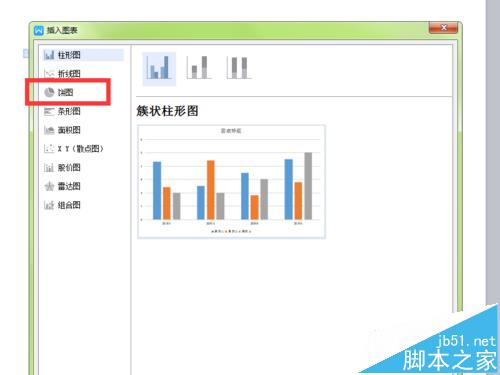Screen dimensions: 500x375
Task: Select the clustered column chart subtype icon
Action: [159, 68]
